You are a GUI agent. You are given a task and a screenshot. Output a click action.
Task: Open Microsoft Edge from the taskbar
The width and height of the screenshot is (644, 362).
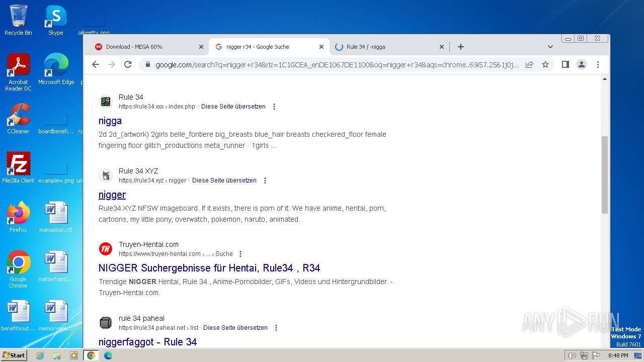108,355
